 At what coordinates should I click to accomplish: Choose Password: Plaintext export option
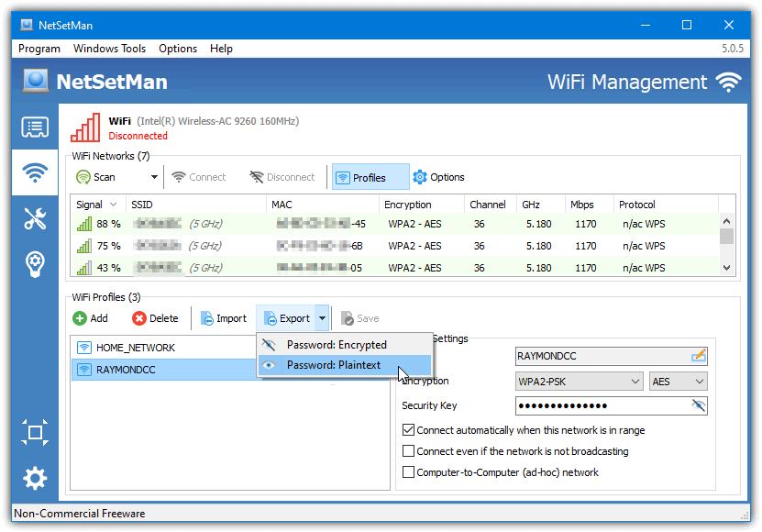coord(345,365)
